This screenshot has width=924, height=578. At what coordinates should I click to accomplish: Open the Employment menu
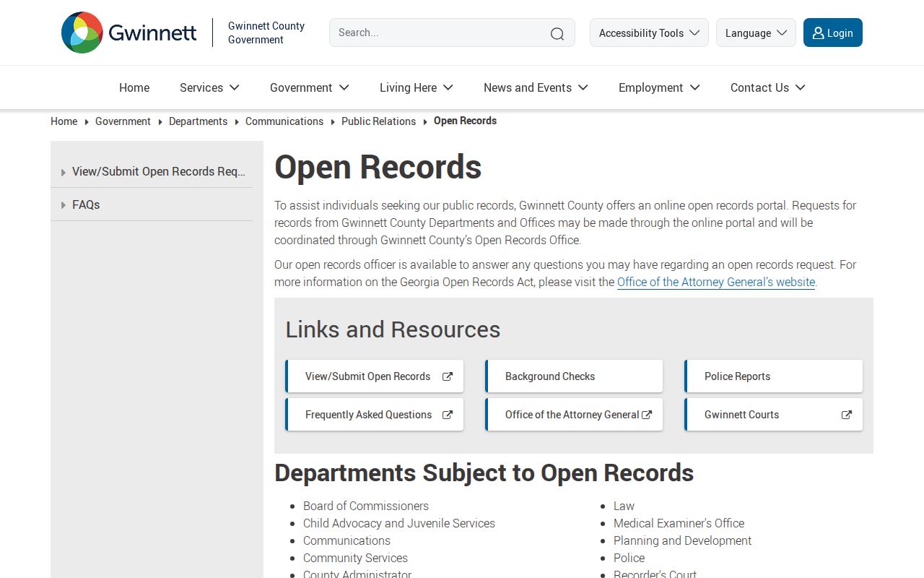[x=659, y=87]
